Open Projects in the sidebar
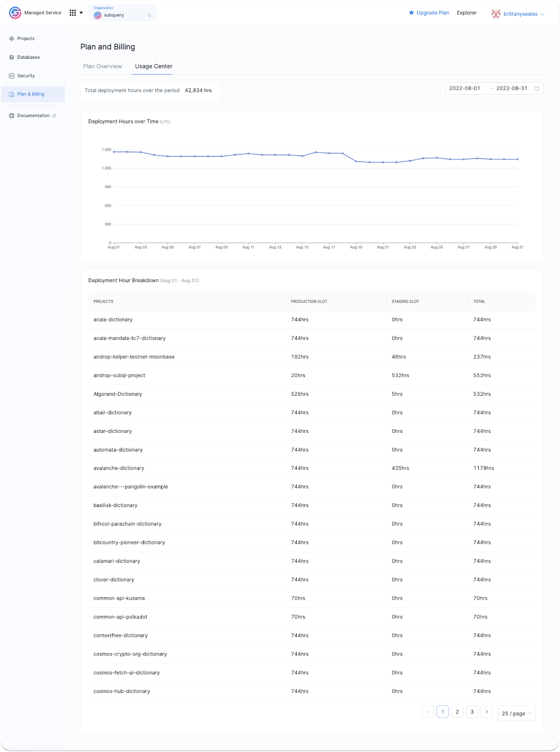 (33, 39)
